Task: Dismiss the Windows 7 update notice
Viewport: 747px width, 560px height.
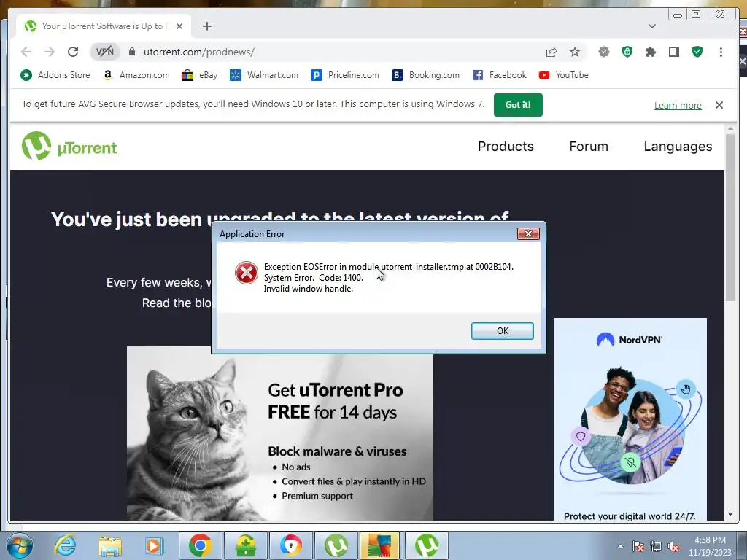Action: pyautogui.click(x=719, y=105)
